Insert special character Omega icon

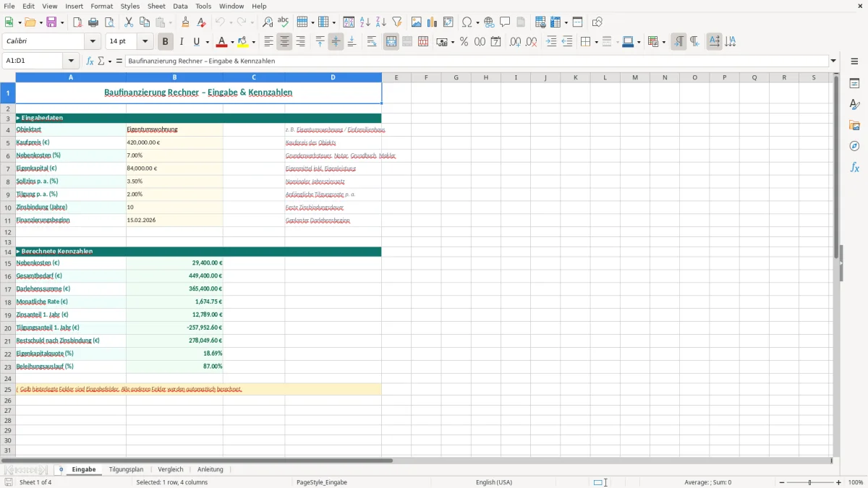point(467,22)
